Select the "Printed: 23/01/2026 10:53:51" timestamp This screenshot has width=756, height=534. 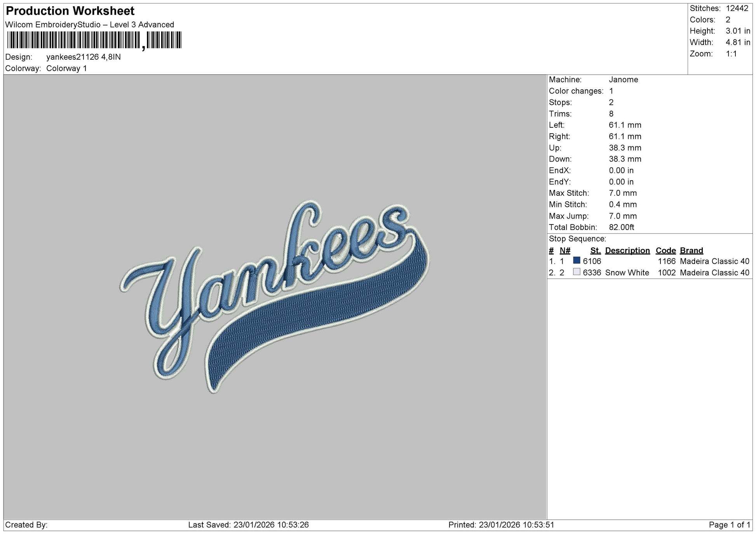(502, 525)
